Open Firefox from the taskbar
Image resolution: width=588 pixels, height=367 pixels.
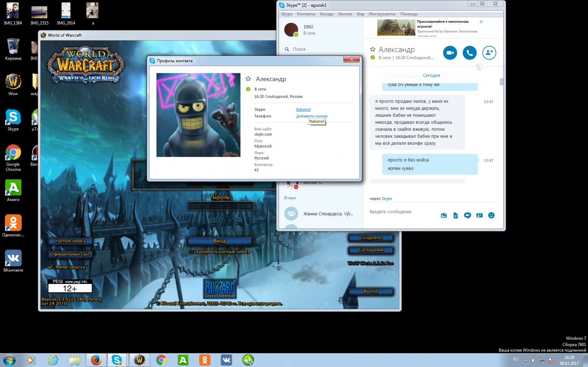96,360
